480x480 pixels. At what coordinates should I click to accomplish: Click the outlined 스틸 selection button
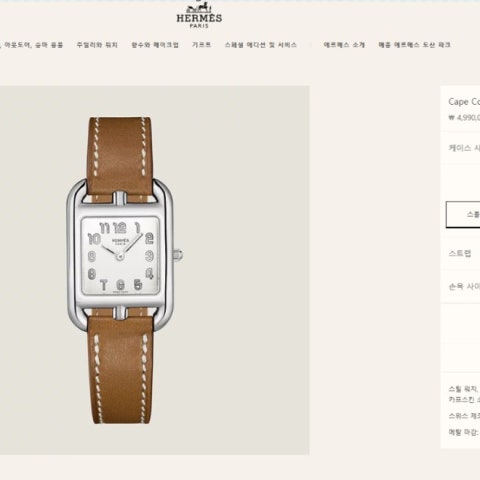pyautogui.click(x=463, y=214)
